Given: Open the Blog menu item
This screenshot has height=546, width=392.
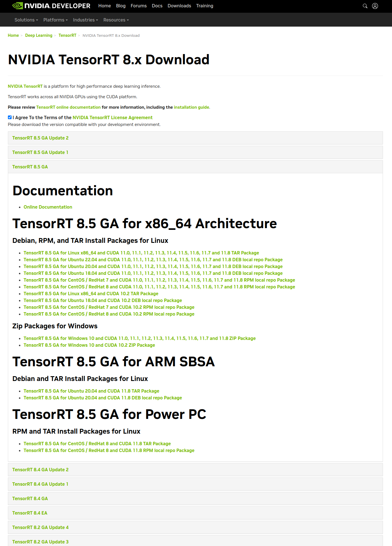Looking at the screenshot, I should [x=121, y=6].
